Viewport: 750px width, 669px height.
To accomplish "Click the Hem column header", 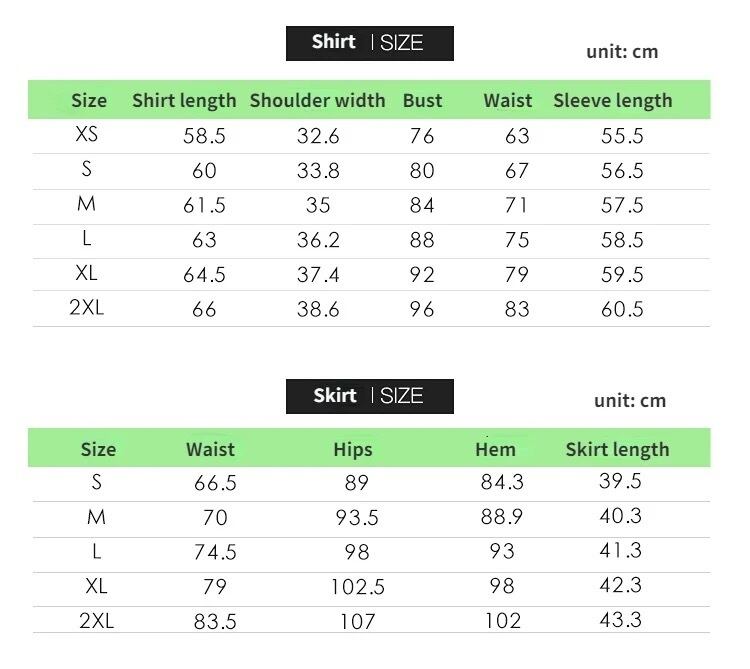I will pos(495,449).
